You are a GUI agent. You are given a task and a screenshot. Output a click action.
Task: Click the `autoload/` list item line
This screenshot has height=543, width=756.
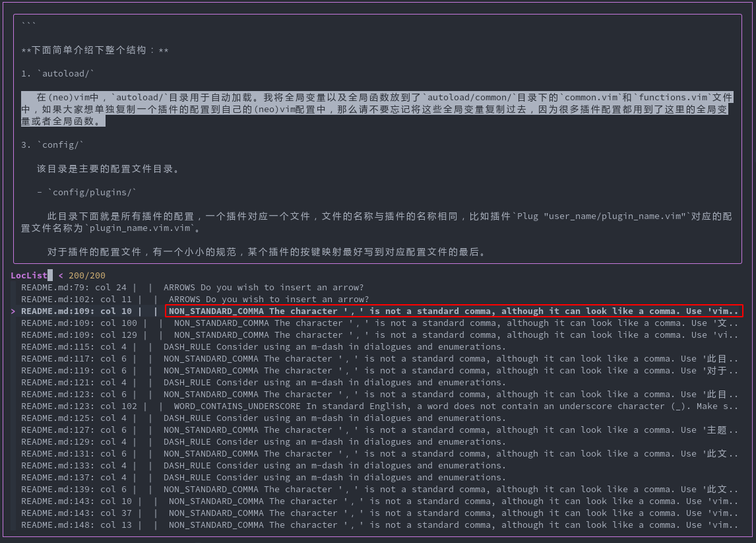pyautogui.click(x=57, y=74)
